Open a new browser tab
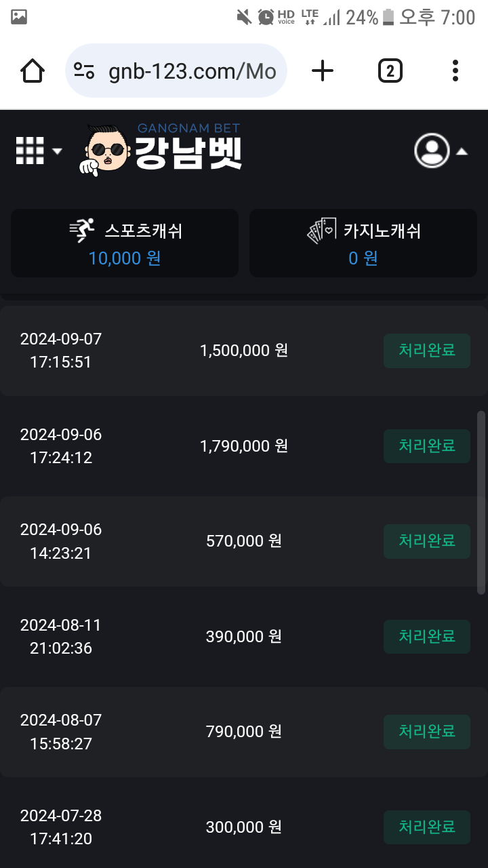Image resolution: width=488 pixels, height=868 pixels. coord(323,71)
